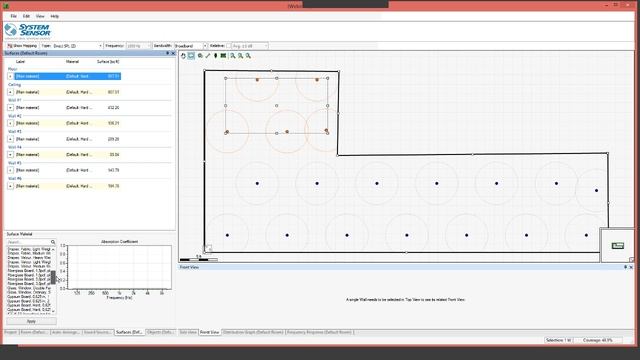
Task: Open the File menu
Action: tap(13, 16)
